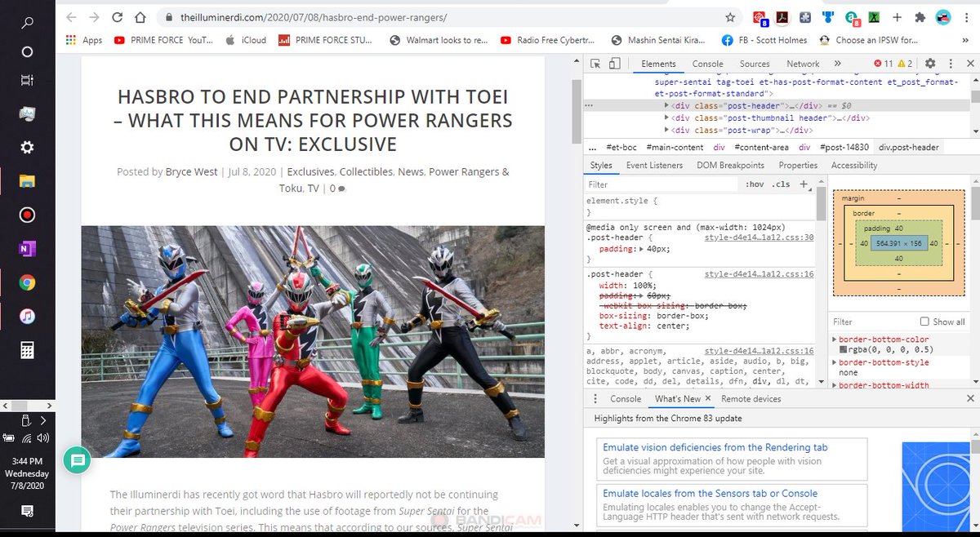Open the Collectibles category link
This screenshot has height=537, width=980.
[x=366, y=172]
